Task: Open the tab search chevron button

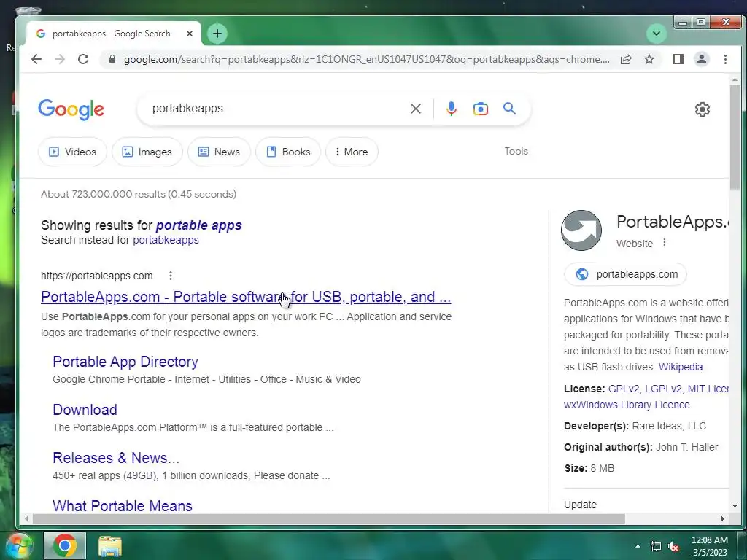Action: [x=656, y=34]
